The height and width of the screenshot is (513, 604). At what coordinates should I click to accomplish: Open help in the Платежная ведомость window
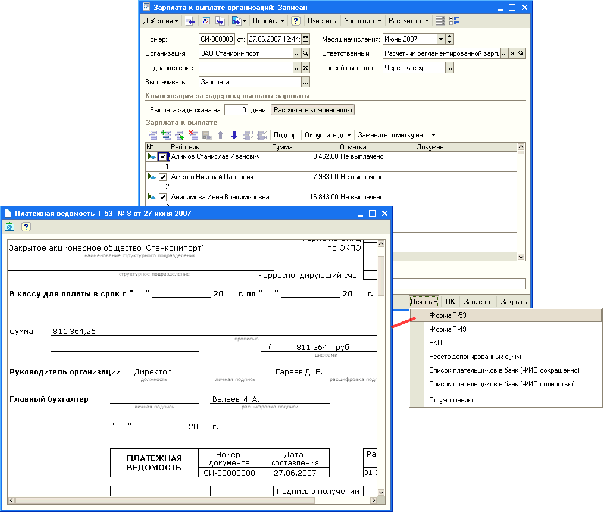[x=26, y=227]
